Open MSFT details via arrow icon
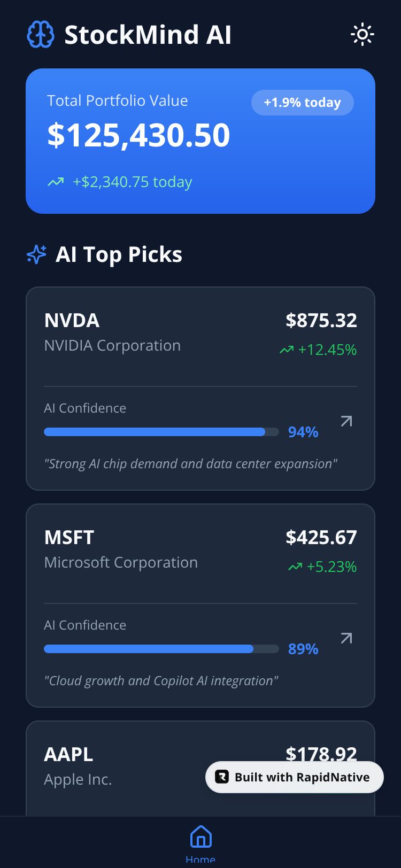Viewport: 401px width, 868px height. pyautogui.click(x=346, y=638)
